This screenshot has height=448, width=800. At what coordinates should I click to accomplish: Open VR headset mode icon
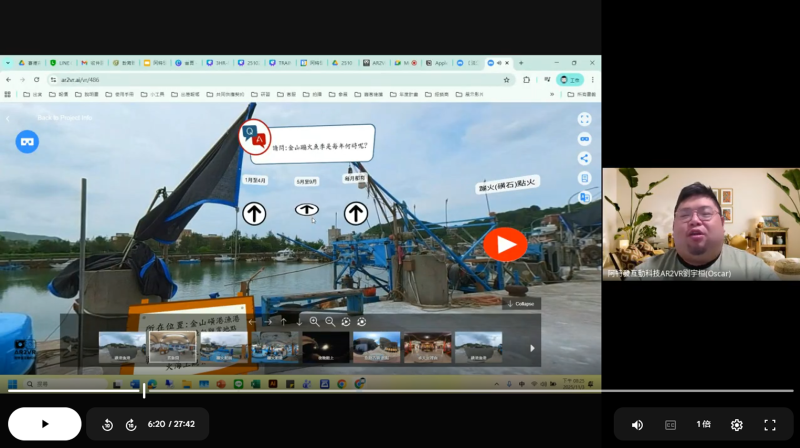click(x=27, y=142)
